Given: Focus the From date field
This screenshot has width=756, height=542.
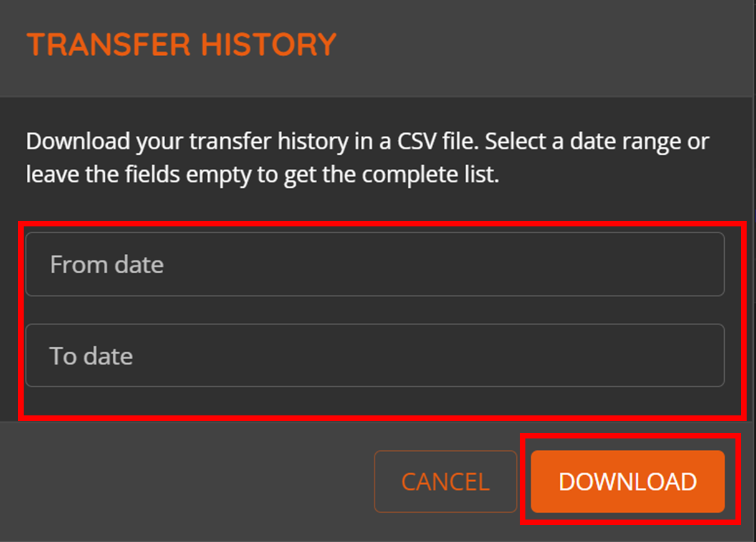Looking at the screenshot, I should [375, 264].
